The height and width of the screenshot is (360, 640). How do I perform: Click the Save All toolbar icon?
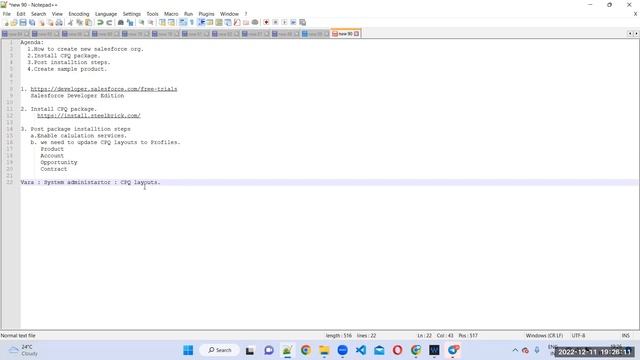pyautogui.click(x=32, y=22)
